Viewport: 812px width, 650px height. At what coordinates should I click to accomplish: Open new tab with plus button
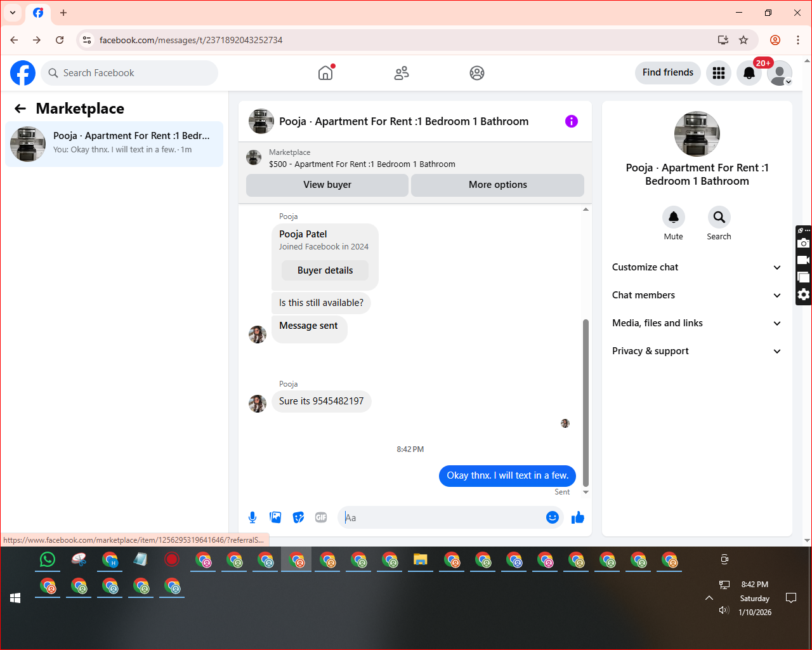63,13
